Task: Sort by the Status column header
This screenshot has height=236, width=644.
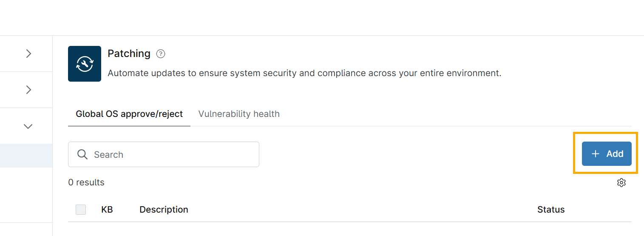Action: 551,210
